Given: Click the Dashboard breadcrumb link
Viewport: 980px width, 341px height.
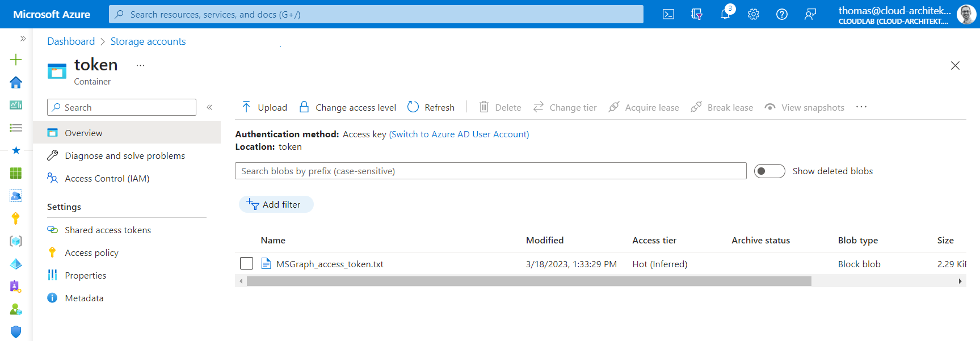Looking at the screenshot, I should 71,41.
